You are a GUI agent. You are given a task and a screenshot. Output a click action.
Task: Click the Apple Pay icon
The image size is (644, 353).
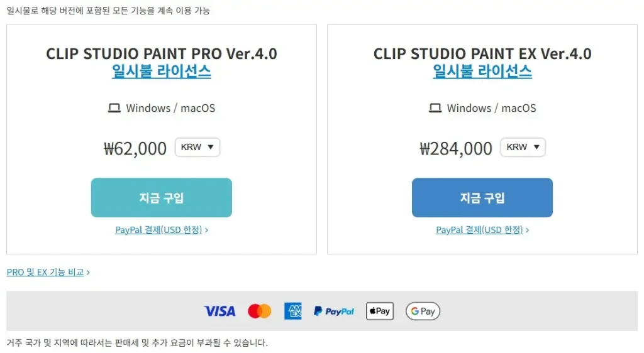pyautogui.click(x=379, y=311)
